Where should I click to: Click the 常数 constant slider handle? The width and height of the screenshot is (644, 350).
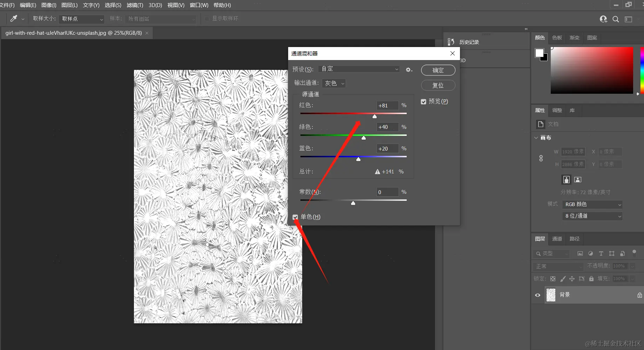(353, 203)
